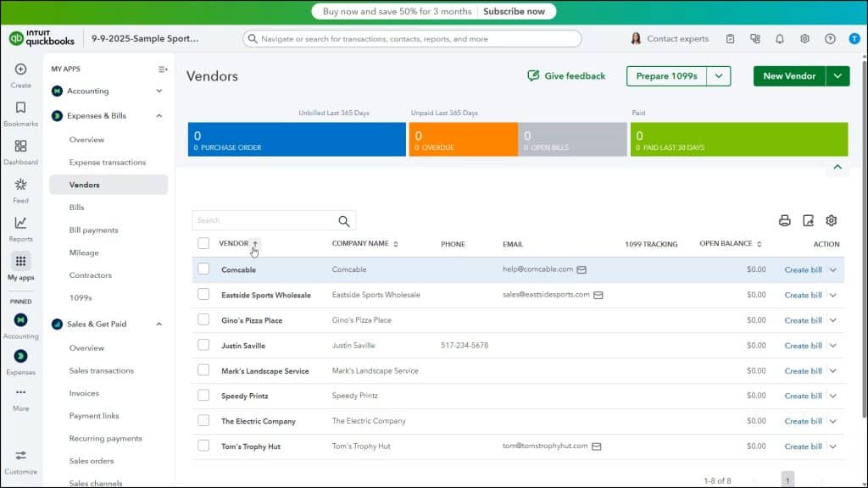The image size is (868, 488).
Task: Open the vendor table settings gear
Action: point(831,219)
